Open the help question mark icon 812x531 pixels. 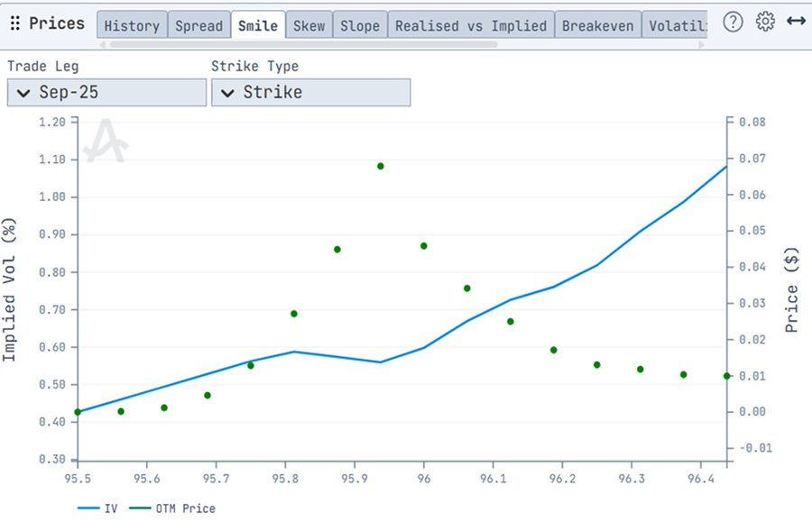tap(733, 22)
